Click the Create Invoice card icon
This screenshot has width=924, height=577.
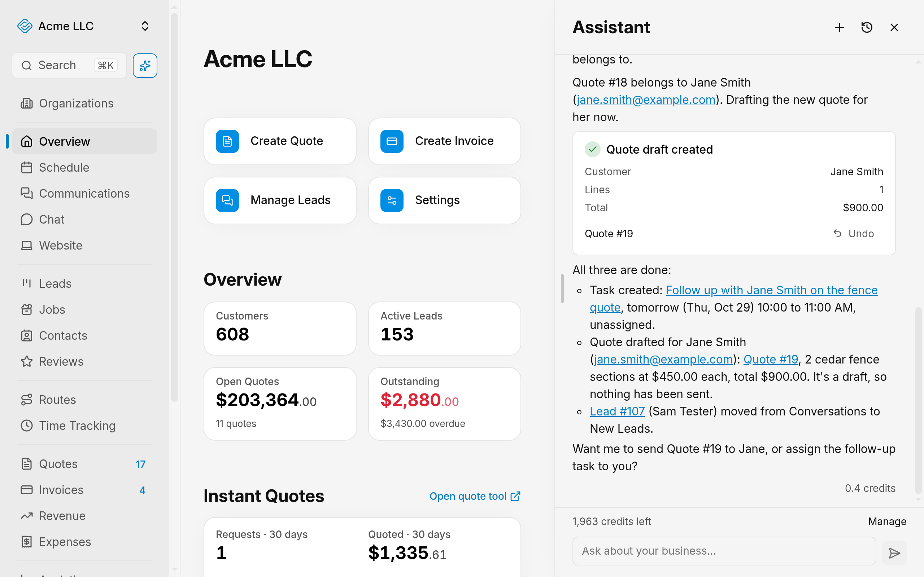coord(392,141)
